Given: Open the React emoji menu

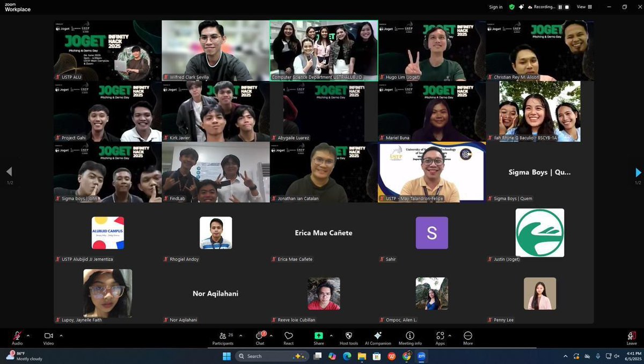Looking at the screenshot, I should (289, 338).
